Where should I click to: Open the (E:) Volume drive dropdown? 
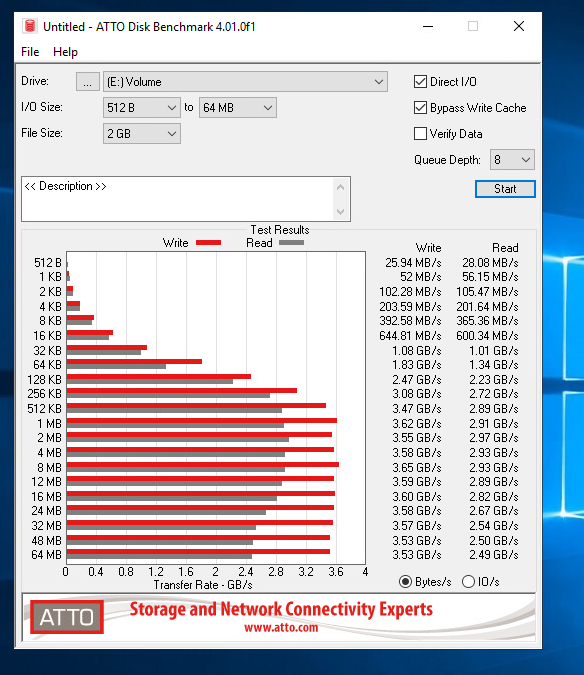coord(245,82)
